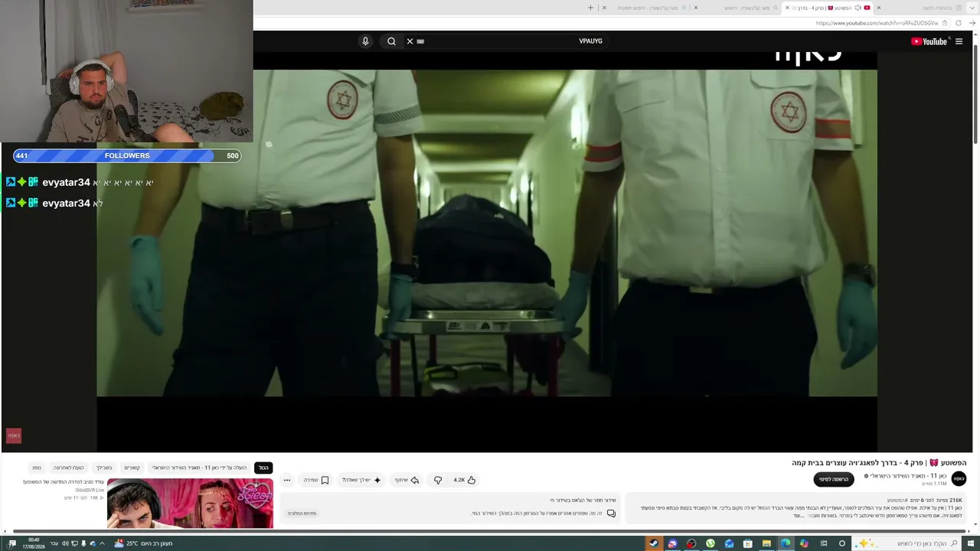This screenshot has height=551, width=980.
Task: Open Microsoft Edge from the taskbar
Action: (x=786, y=543)
